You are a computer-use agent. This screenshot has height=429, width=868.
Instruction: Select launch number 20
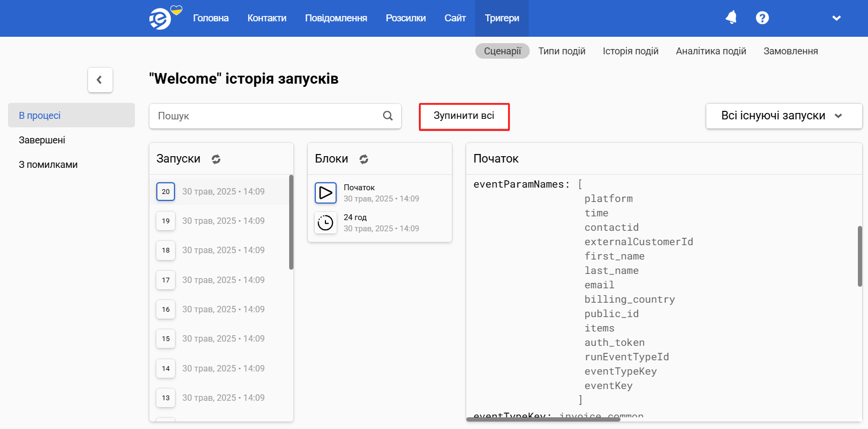click(x=166, y=191)
